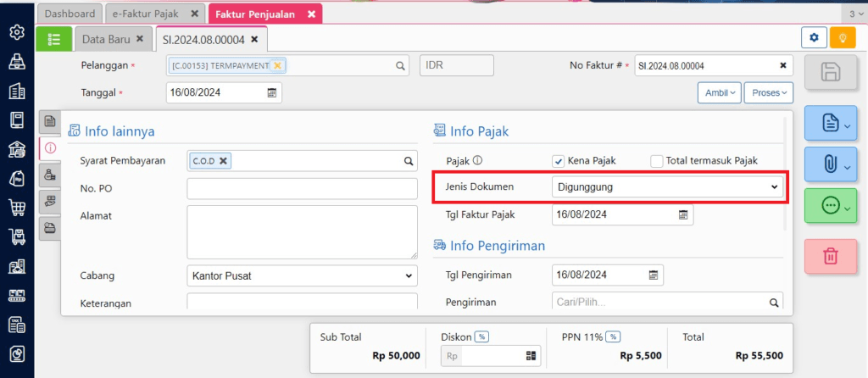Open the conveyor belt production module

tap(17, 296)
